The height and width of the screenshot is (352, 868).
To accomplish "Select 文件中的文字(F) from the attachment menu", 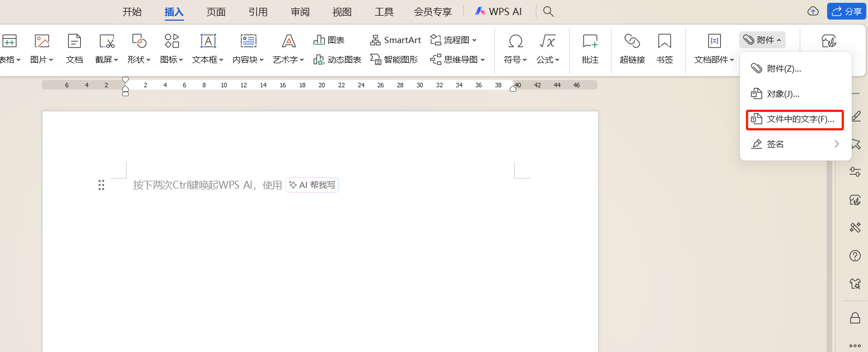I will [x=794, y=119].
